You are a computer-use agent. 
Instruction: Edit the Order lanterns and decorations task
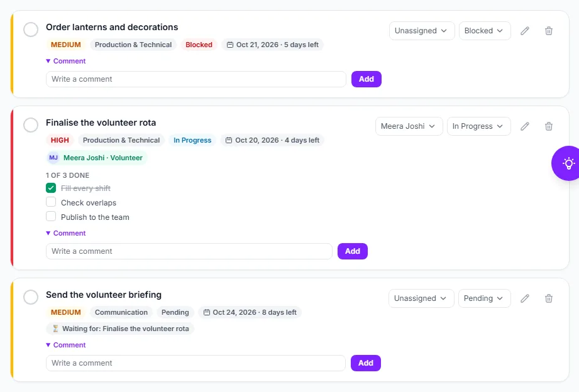525,31
